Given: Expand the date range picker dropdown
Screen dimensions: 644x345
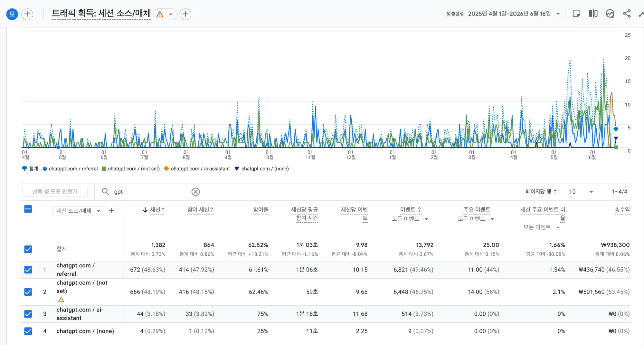Looking at the screenshot, I should [558, 14].
